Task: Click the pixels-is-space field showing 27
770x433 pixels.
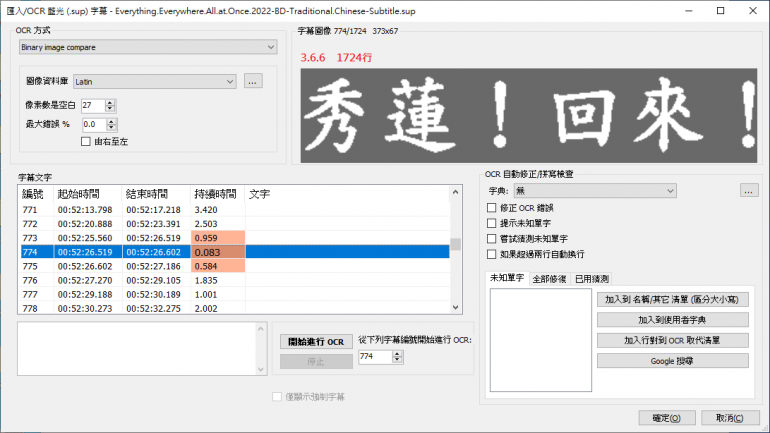Action: click(x=93, y=105)
